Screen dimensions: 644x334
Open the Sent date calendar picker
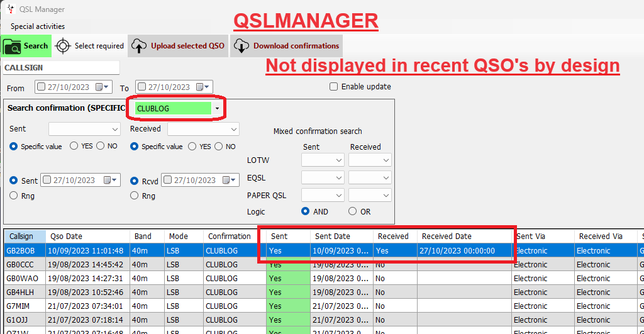point(110,181)
